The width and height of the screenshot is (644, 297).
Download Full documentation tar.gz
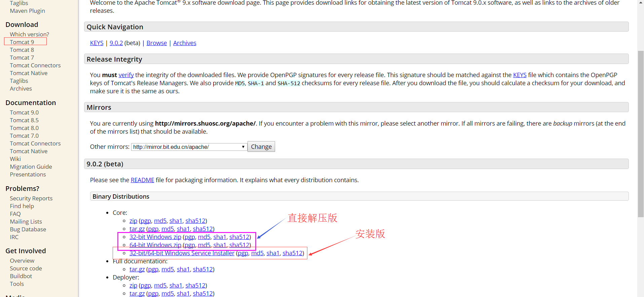137,269
